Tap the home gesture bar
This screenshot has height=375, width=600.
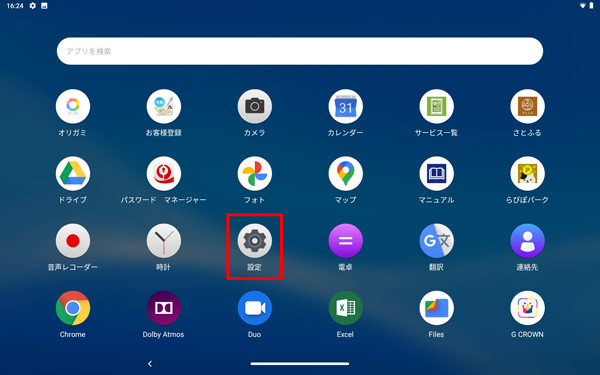tap(300, 364)
